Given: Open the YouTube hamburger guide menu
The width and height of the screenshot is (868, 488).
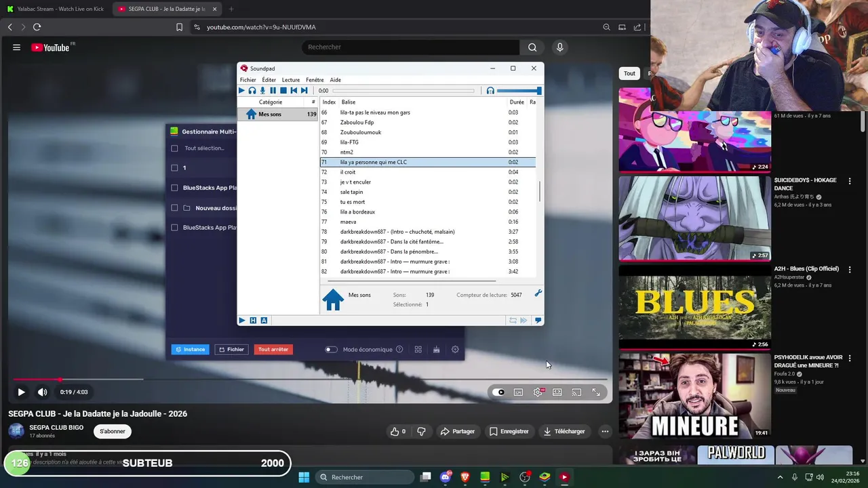Looking at the screenshot, I should click(16, 47).
